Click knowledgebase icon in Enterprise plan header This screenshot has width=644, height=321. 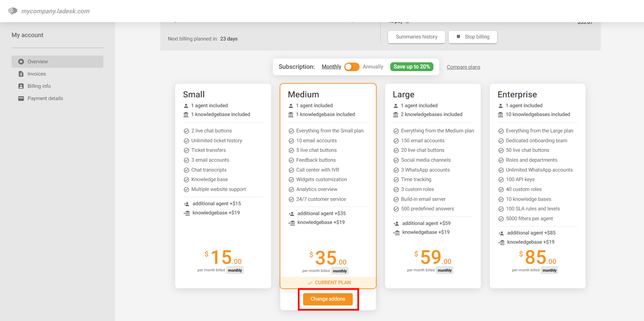[x=500, y=115]
